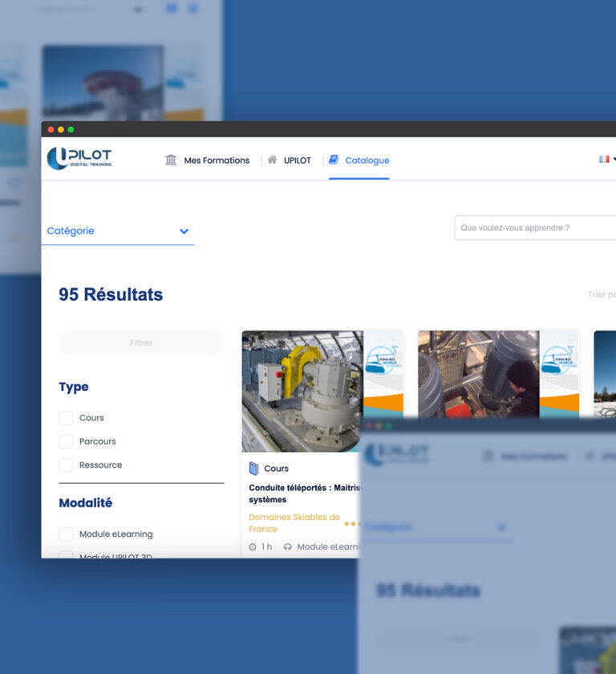The width and height of the screenshot is (616, 674).
Task: Tick the Cours type checkbox
Action: [x=66, y=418]
